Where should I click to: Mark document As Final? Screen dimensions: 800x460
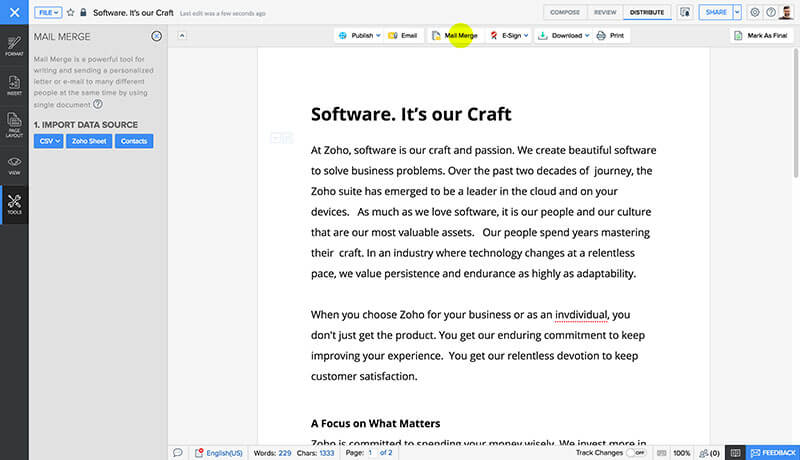(x=760, y=35)
